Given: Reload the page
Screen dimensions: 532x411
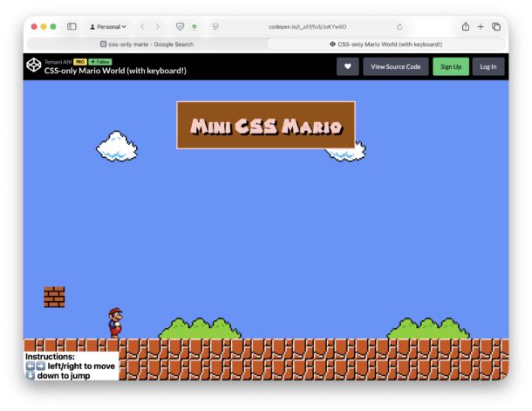Looking at the screenshot, I should (399, 27).
